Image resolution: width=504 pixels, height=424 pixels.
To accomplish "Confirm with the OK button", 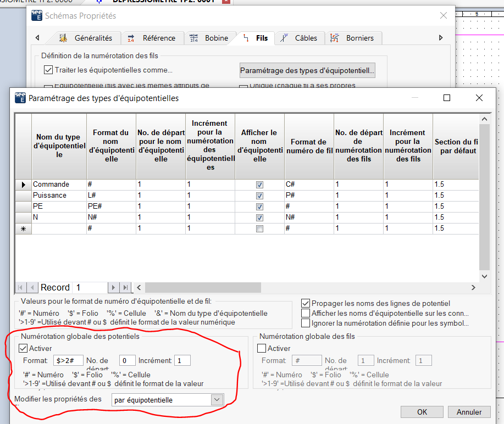I will (422, 412).
